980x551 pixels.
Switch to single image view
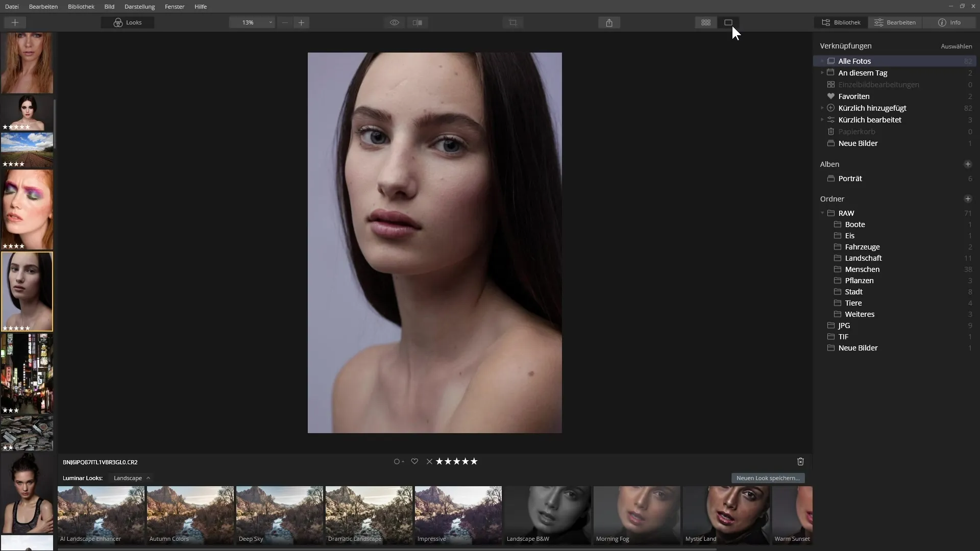point(728,22)
